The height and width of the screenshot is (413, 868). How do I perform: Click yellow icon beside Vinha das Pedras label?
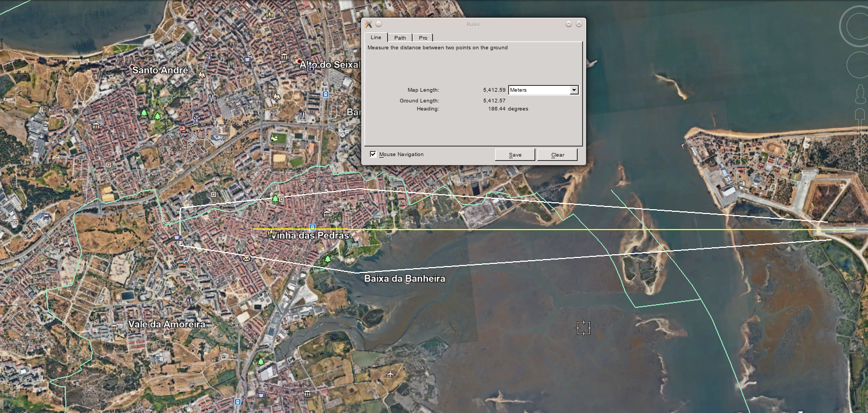(271, 234)
